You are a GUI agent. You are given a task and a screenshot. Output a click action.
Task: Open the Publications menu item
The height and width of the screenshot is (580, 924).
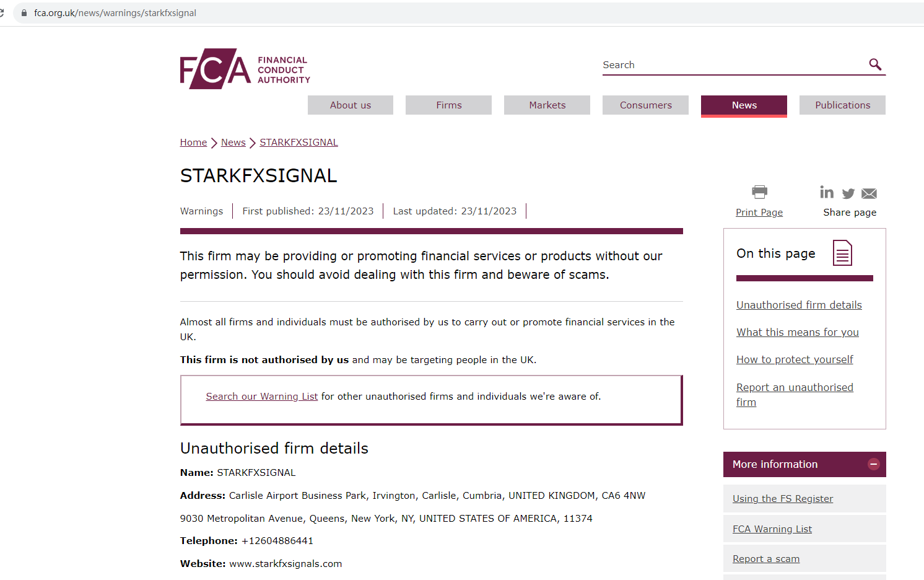coord(842,105)
